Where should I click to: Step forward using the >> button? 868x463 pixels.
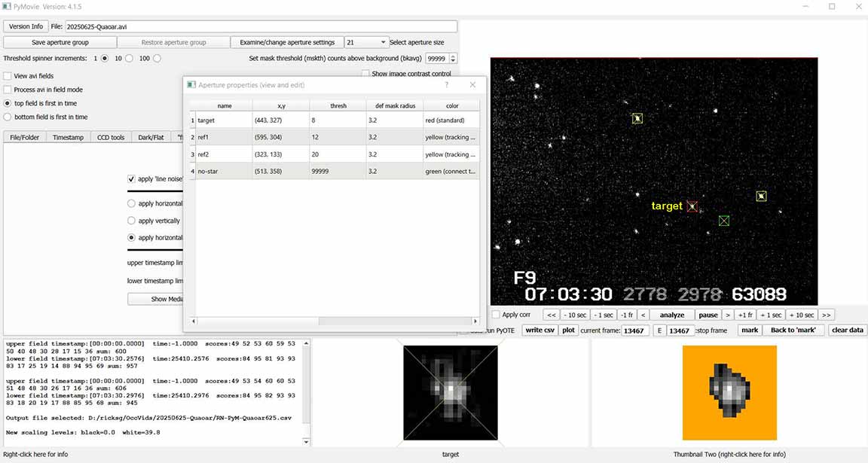click(x=827, y=315)
